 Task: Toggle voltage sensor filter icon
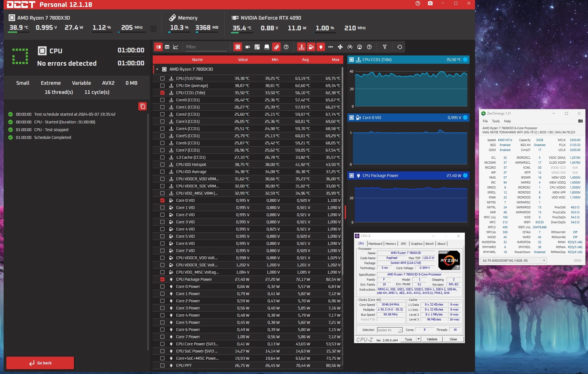coord(311,47)
